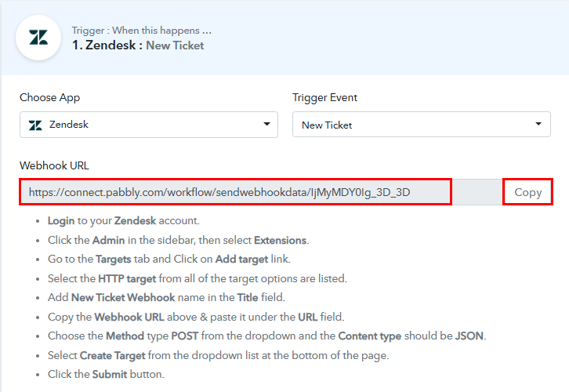Open the Zendesk app selector box

[x=149, y=125]
